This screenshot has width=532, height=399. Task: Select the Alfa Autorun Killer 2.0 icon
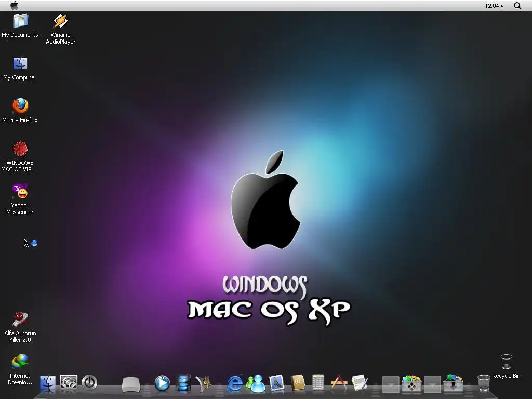coord(20,327)
